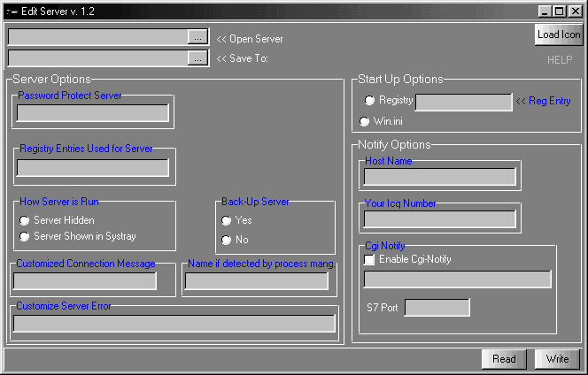Choose Server Shown in Systray
Viewport: 588px width, 375px height.
pos(25,236)
